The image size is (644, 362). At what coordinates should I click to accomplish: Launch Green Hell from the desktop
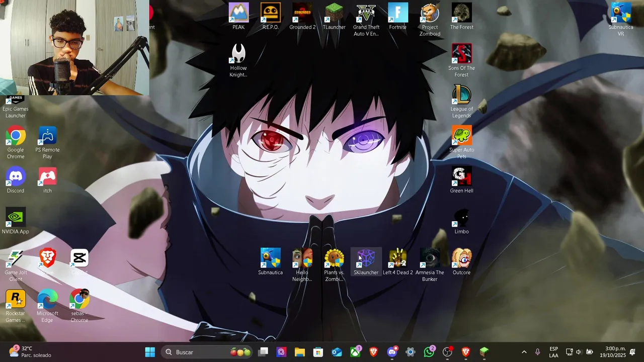(x=461, y=180)
